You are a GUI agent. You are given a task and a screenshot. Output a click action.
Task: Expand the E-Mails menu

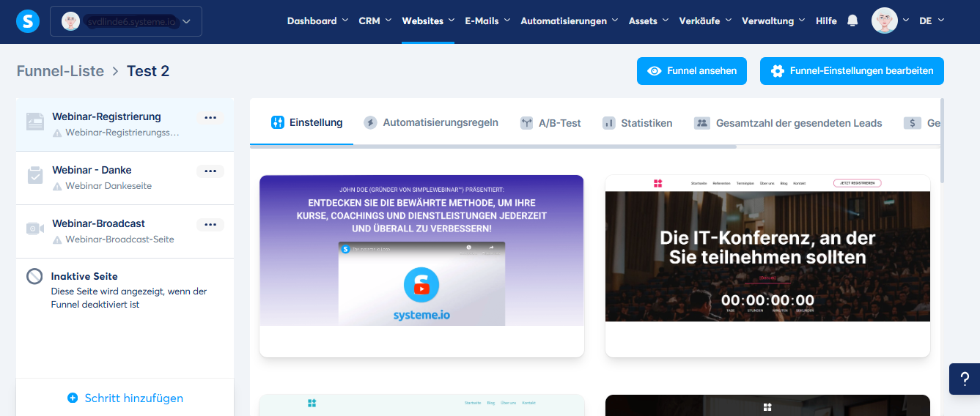[x=487, y=21]
